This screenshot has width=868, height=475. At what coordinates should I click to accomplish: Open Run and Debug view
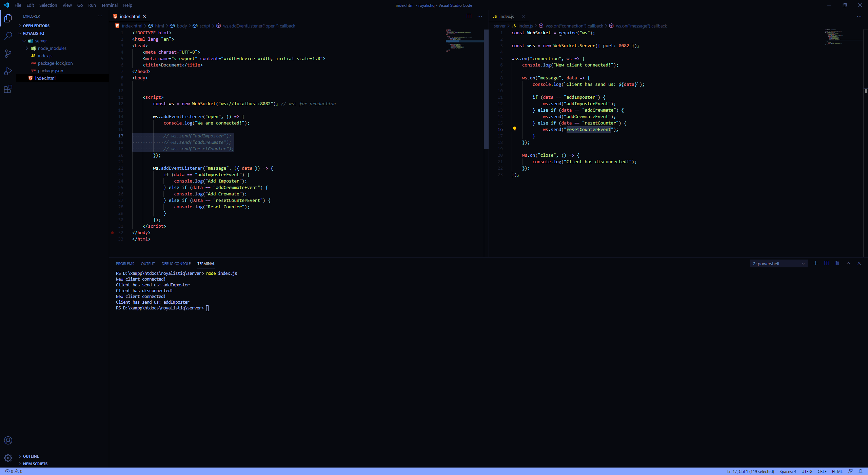tap(8, 71)
